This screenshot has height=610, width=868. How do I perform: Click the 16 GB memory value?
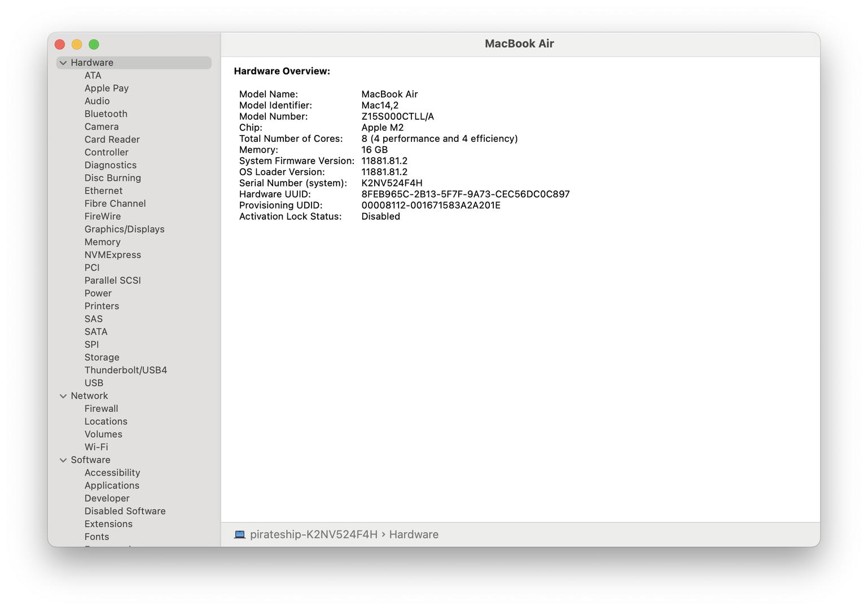(x=375, y=150)
